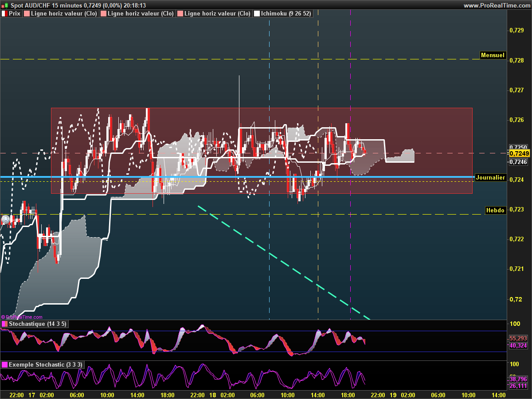Select the second Ligne horiz valeur (Clo) entry
Viewport: 532px width, 399px height.
(137, 14)
